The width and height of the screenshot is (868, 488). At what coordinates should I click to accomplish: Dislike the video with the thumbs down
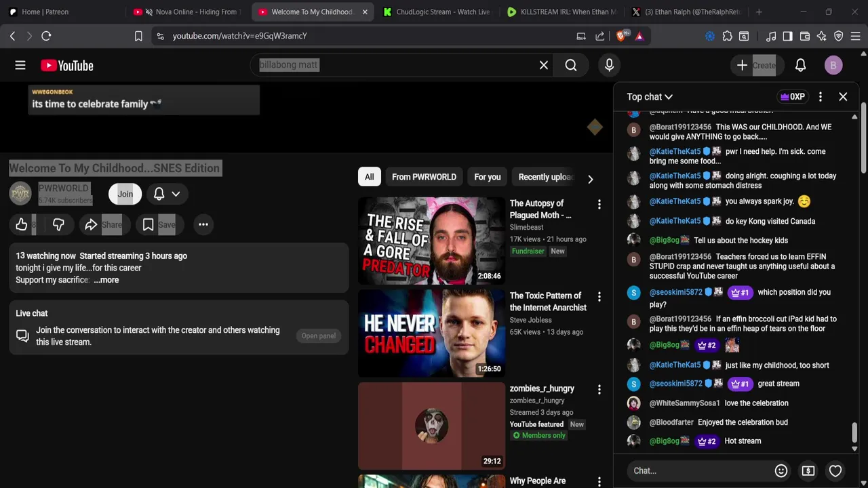tap(58, 224)
